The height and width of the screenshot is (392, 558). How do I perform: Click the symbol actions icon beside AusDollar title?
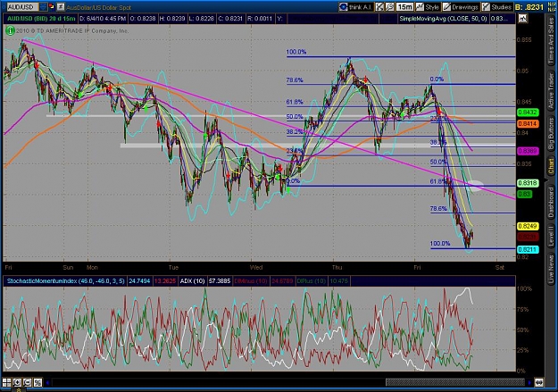point(61,7)
